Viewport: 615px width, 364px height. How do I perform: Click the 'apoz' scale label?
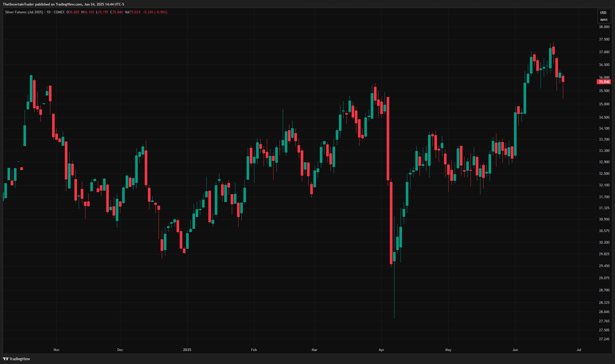(x=604, y=20)
